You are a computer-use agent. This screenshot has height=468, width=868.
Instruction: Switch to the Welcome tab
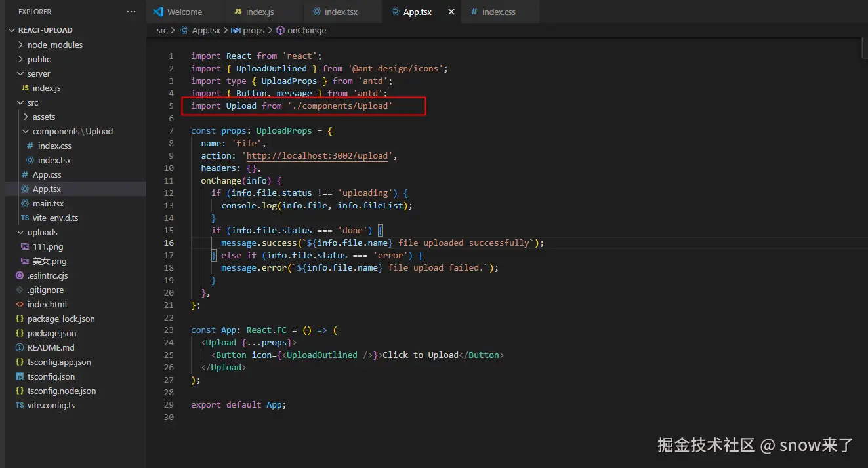pos(186,12)
